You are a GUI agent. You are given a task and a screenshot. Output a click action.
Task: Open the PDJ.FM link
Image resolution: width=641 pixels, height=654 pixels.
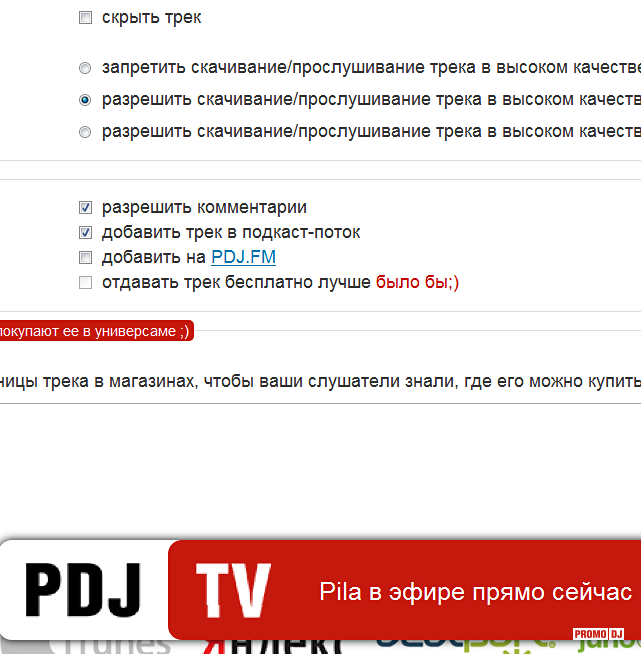[x=243, y=258]
